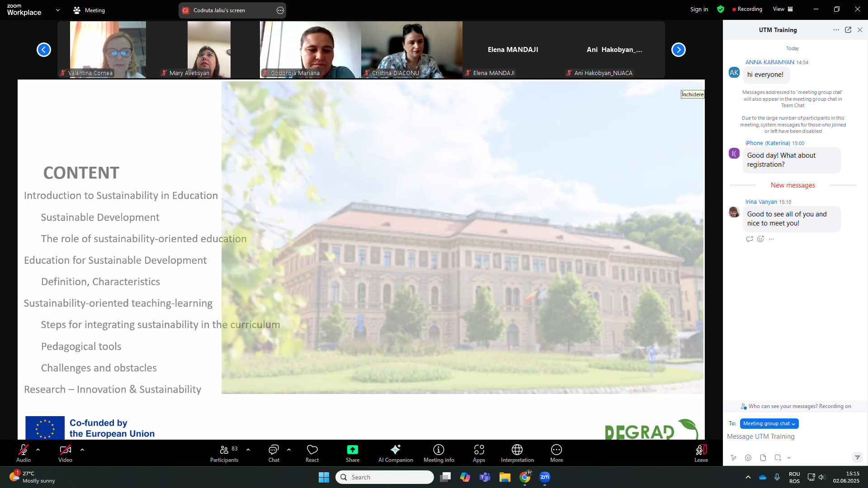Click the Sign in link
The image size is (868, 488).
click(698, 9)
